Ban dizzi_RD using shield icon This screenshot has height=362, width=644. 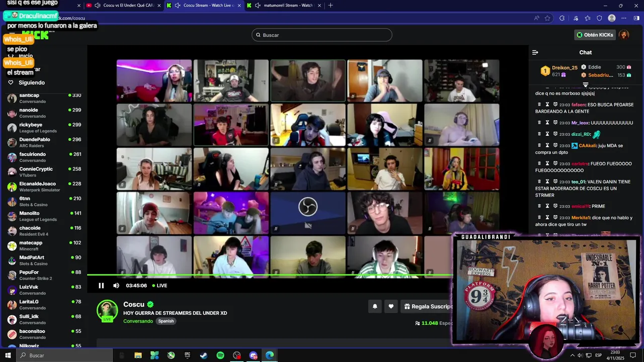click(x=555, y=134)
